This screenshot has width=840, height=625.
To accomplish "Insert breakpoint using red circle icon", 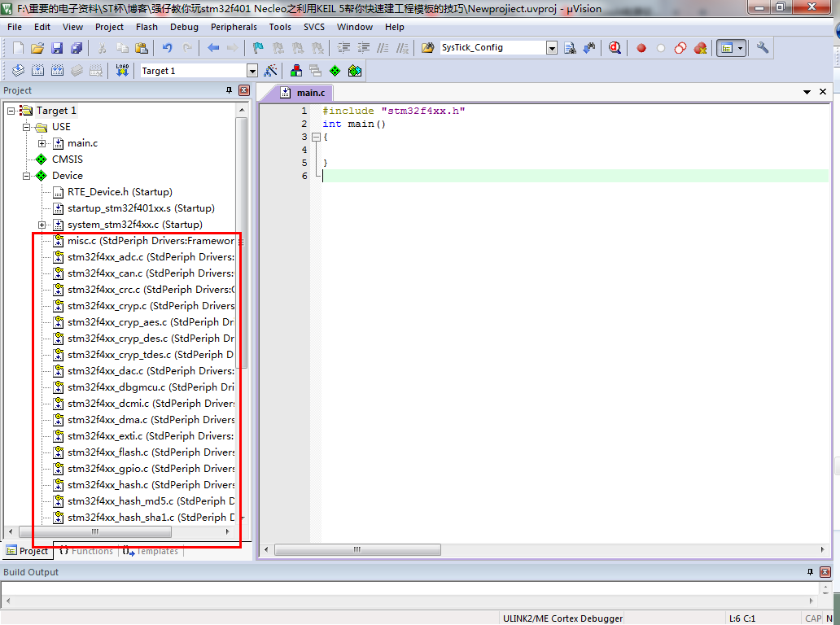I will [x=641, y=48].
